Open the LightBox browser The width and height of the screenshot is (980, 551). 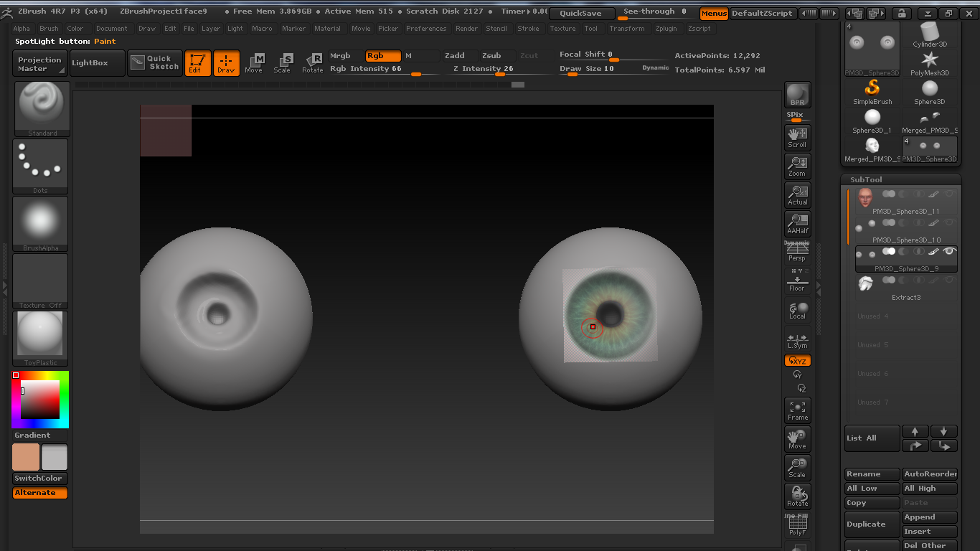pos(98,63)
